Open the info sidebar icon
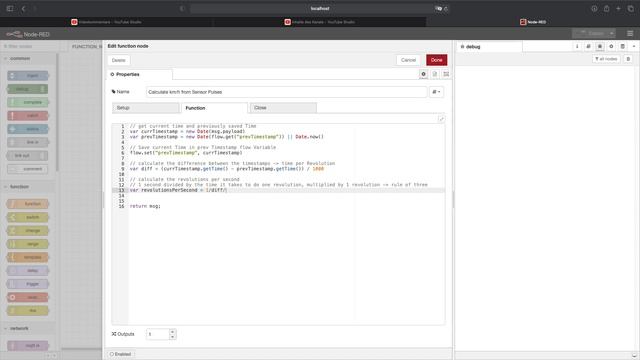 click(x=577, y=47)
